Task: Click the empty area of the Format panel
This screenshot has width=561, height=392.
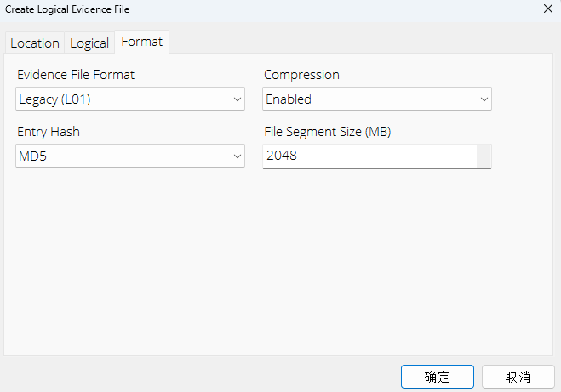Action: click(279, 264)
